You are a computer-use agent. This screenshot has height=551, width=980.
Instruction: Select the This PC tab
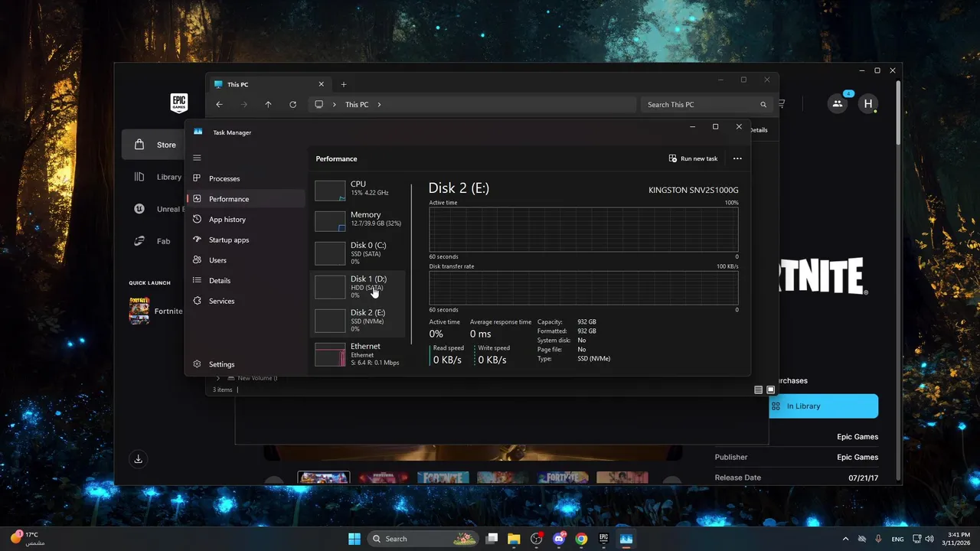coord(269,84)
